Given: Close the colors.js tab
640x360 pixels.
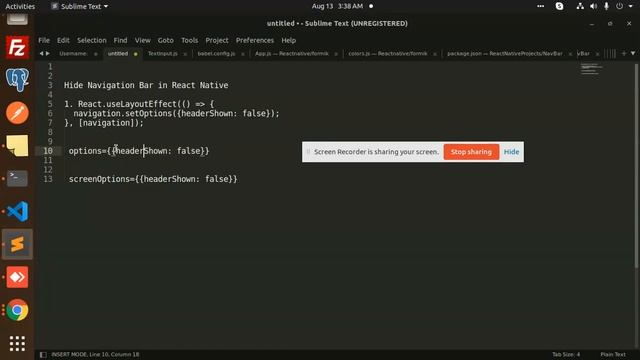Looking at the screenshot, I should coord(435,54).
